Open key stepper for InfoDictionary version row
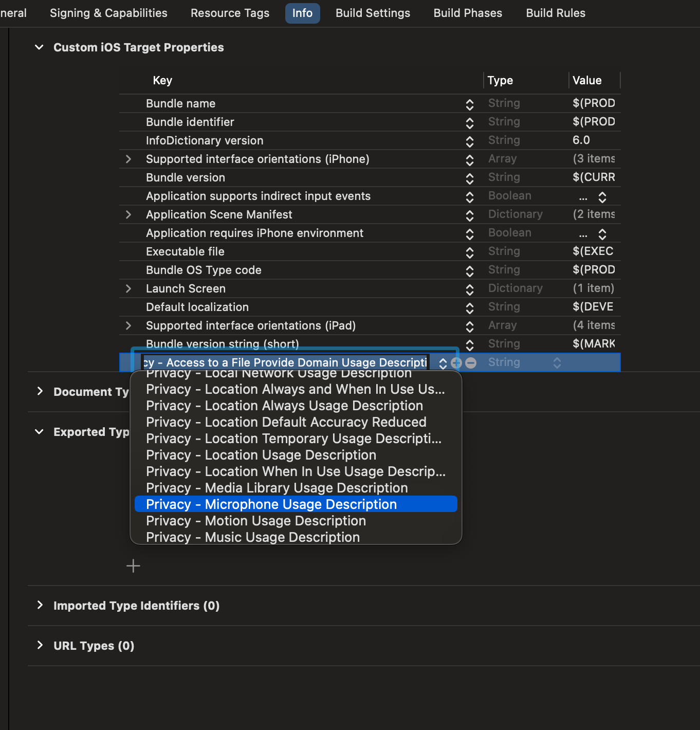The height and width of the screenshot is (730, 700). [470, 141]
